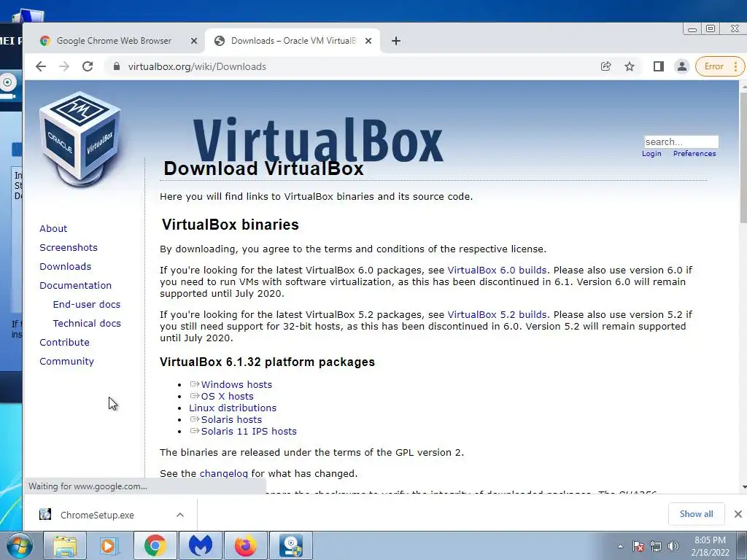The width and height of the screenshot is (747, 560).
Task: Bookmark the page with the star icon
Action: point(630,66)
